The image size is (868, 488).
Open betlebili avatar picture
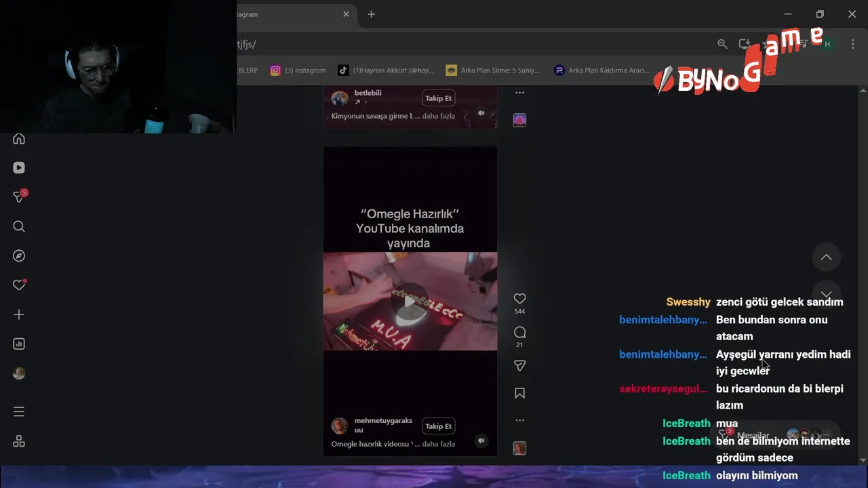(339, 98)
